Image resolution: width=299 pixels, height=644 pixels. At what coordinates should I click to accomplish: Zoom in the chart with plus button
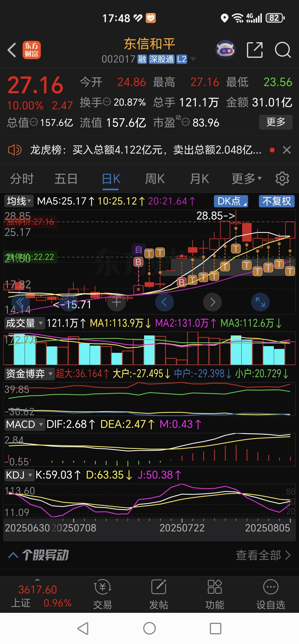point(116,302)
